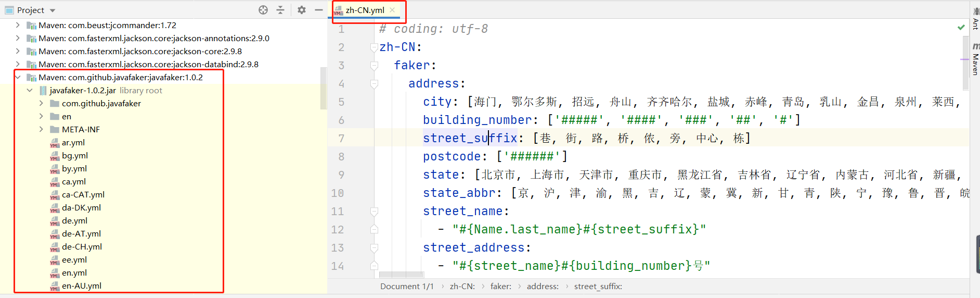
Task: Open ar.yml file
Action: coord(73,142)
